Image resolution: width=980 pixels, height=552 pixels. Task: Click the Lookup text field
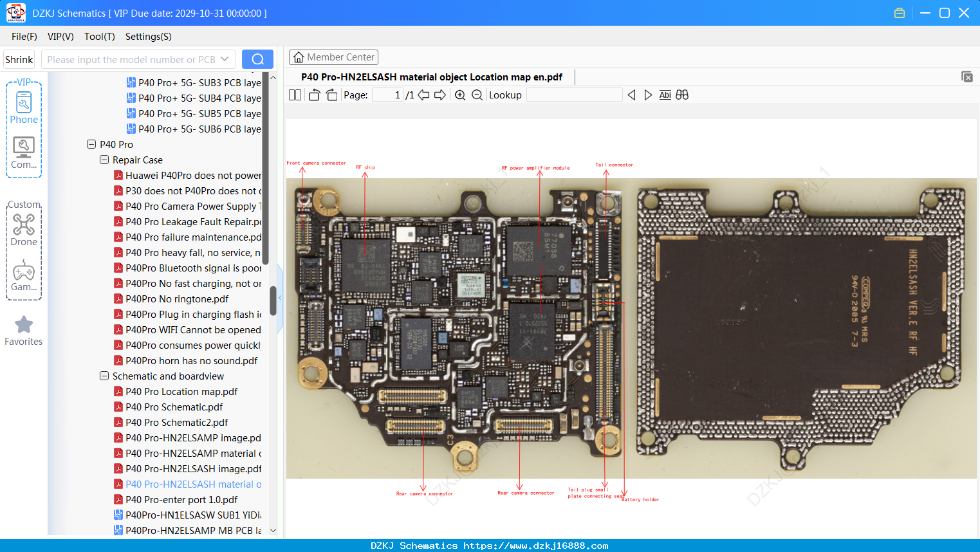click(574, 95)
